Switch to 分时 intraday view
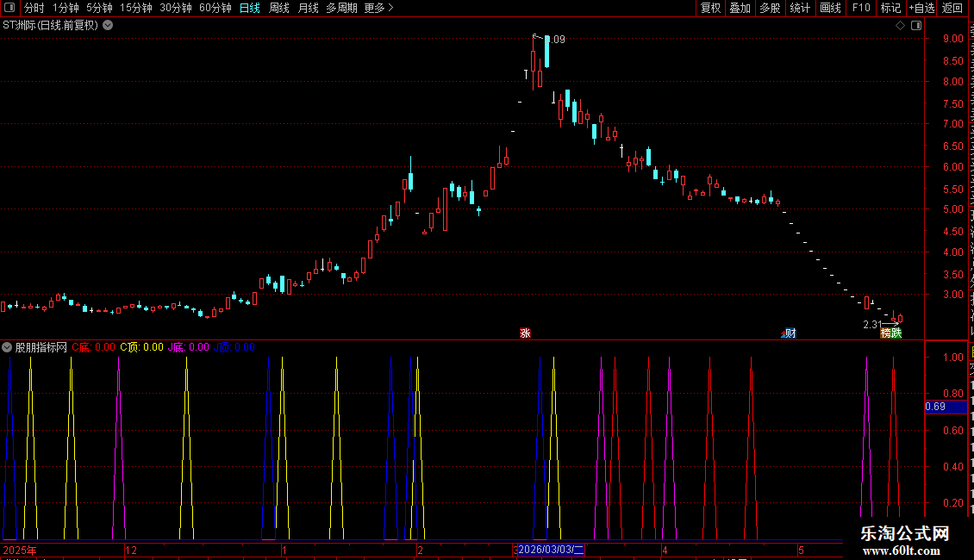 point(34,8)
